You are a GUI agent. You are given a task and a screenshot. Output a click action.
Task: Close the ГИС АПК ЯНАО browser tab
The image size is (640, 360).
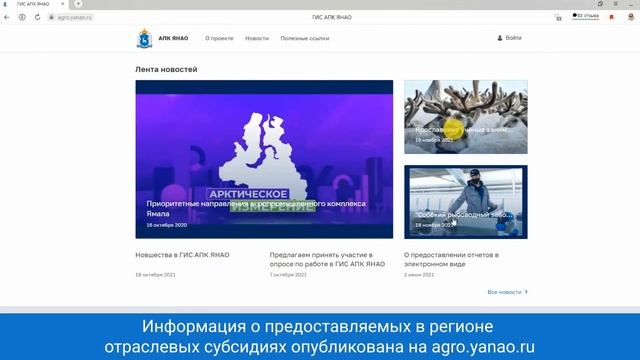point(63,4)
